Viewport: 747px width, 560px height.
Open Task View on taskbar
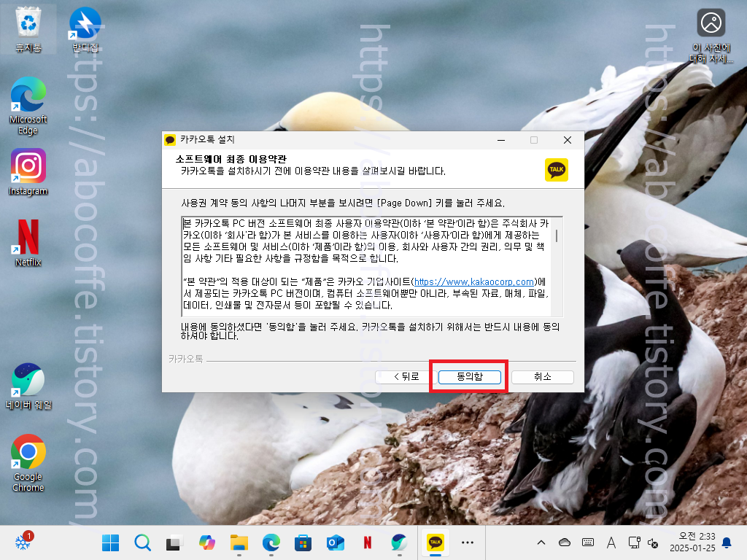click(x=174, y=542)
